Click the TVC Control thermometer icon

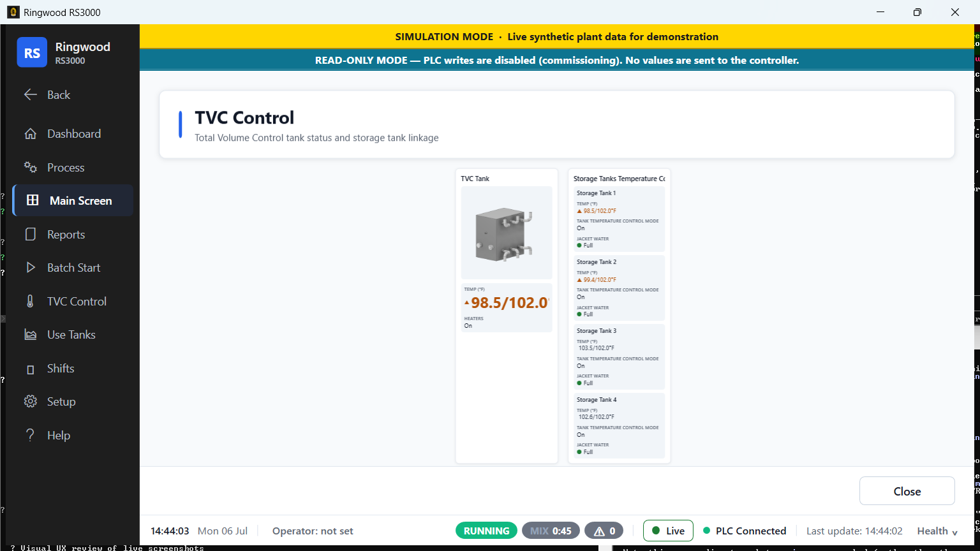pyautogui.click(x=31, y=301)
